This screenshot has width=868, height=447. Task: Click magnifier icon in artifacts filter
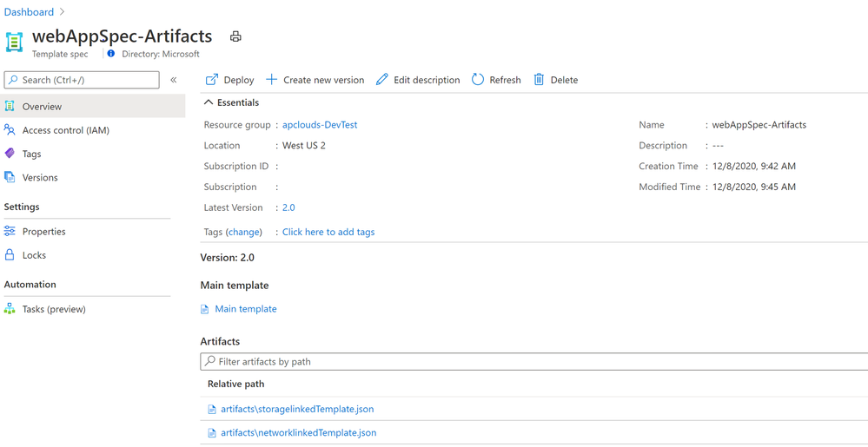[x=209, y=361]
